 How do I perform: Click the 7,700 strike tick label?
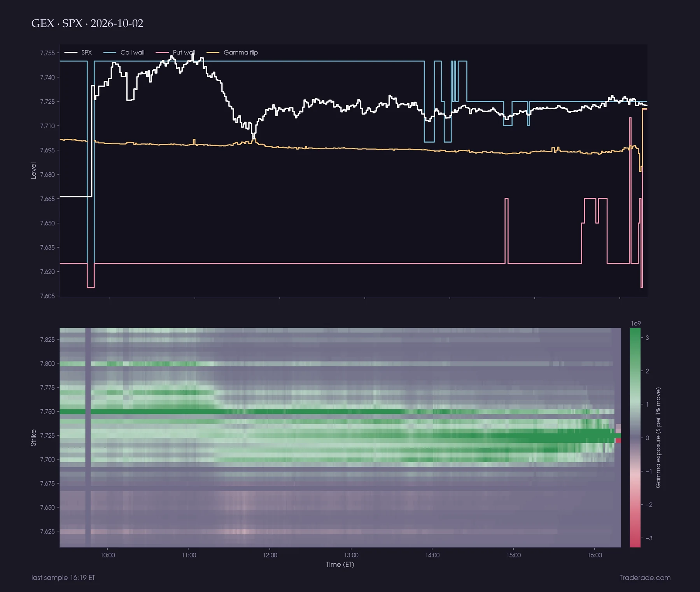(x=47, y=459)
